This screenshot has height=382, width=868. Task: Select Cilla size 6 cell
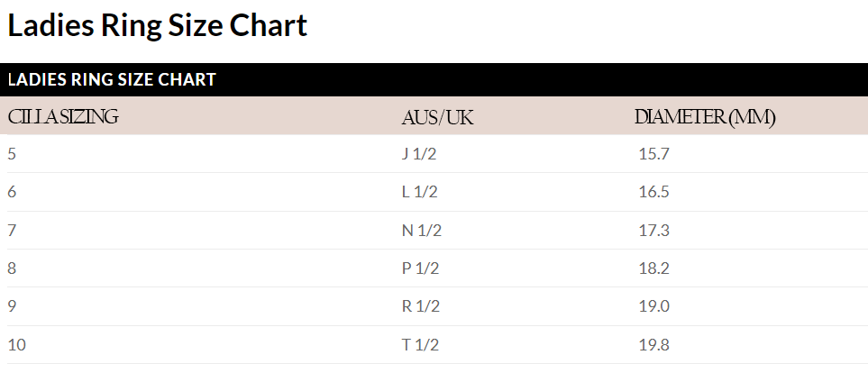coord(12,192)
